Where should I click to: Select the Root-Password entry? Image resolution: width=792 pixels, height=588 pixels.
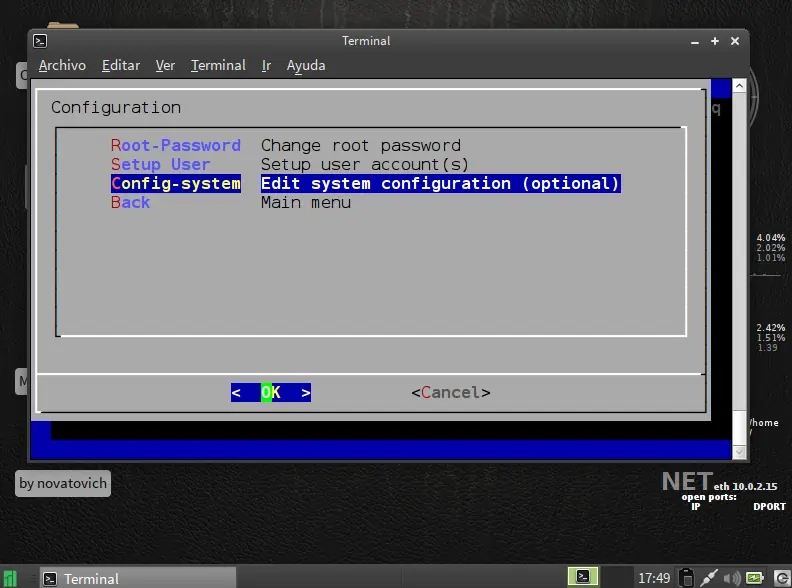(176, 145)
